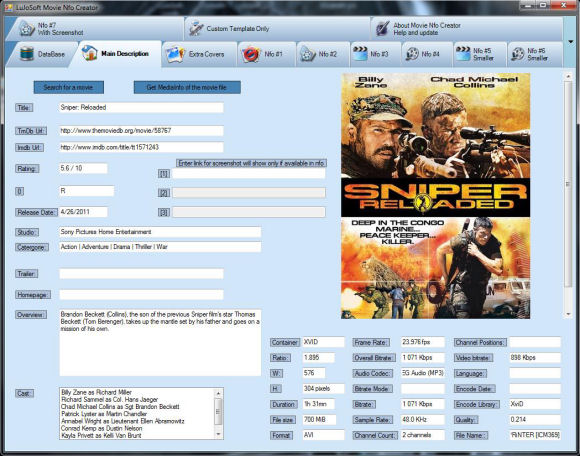Image resolution: width=580 pixels, height=456 pixels.
Task: Click the Imdb Url label button
Action: 29,148
